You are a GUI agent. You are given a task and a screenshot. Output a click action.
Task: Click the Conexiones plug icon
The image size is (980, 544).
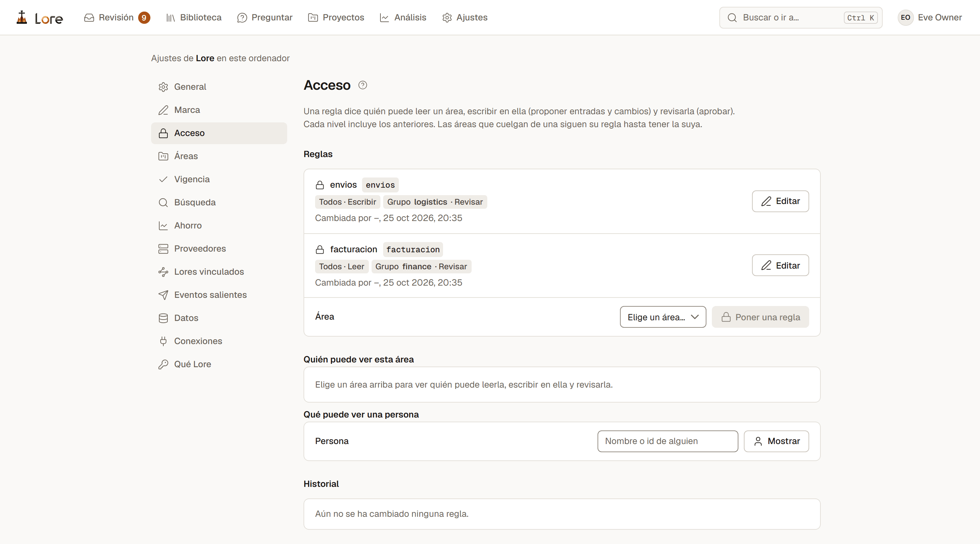click(163, 341)
